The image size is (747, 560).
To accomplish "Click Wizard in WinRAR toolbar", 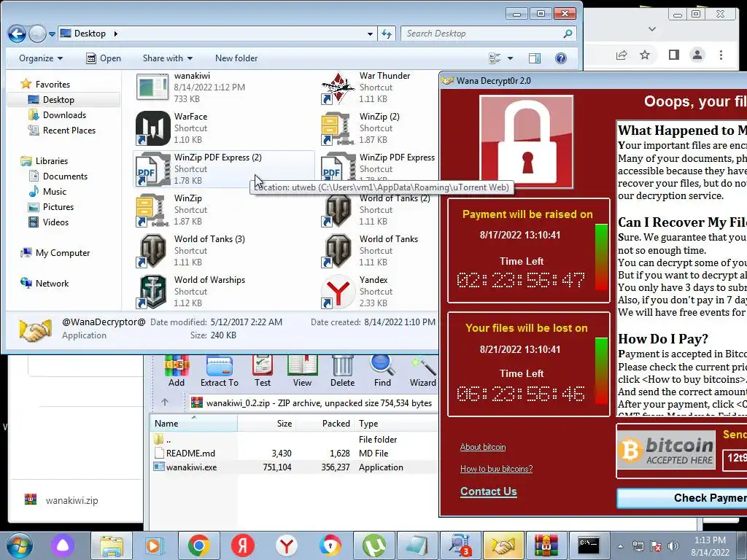I will [422, 371].
